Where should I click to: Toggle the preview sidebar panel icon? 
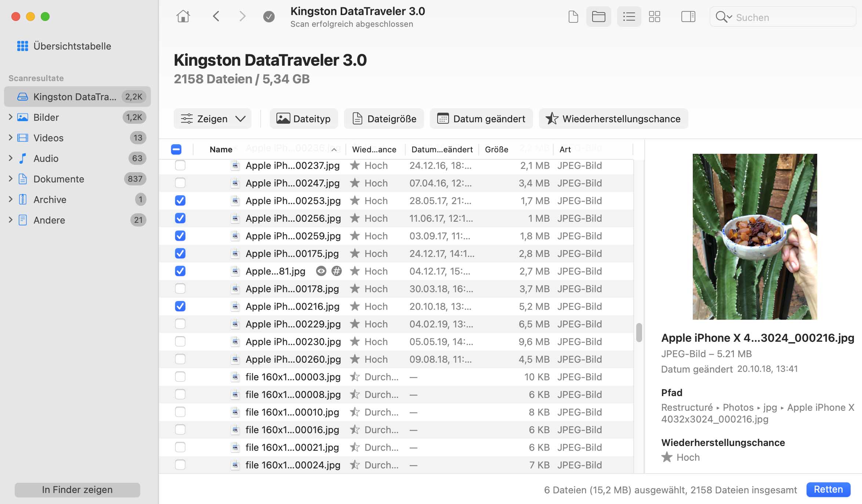tap(688, 17)
